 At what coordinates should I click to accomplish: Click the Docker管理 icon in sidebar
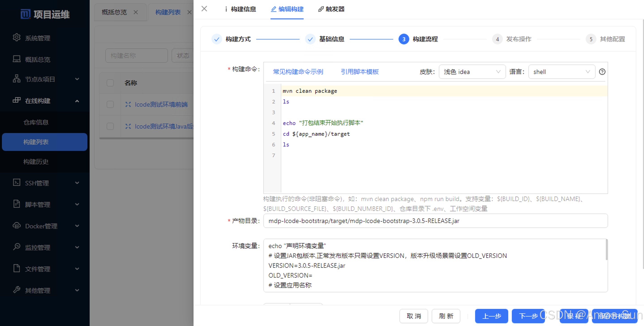(17, 225)
